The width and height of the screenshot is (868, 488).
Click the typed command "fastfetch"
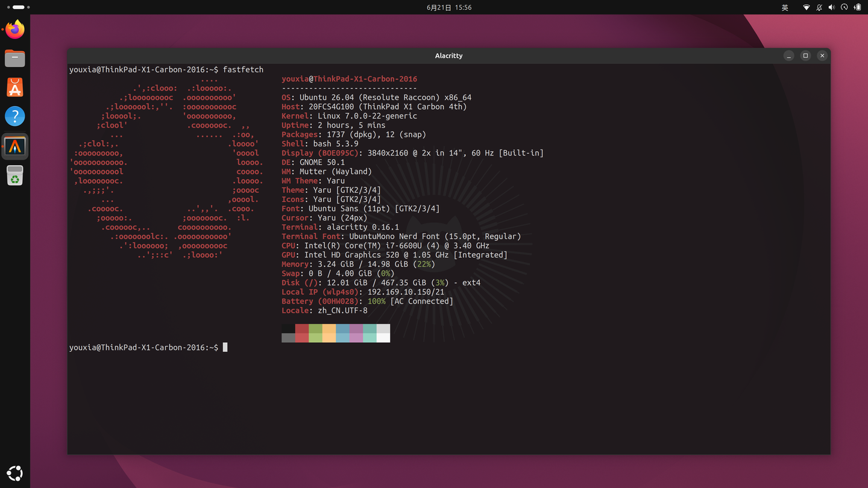(x=244, y=70)
